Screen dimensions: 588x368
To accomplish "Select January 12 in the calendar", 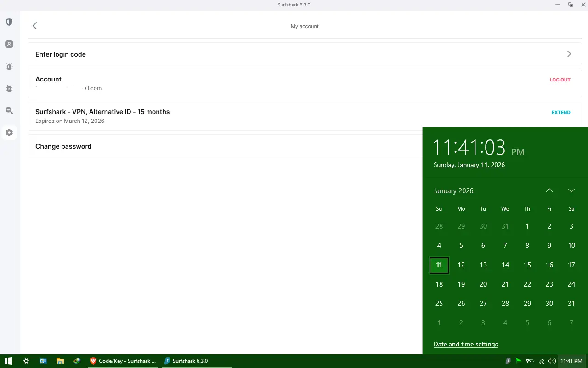I will pyautogui.click(x=461, y=265).
